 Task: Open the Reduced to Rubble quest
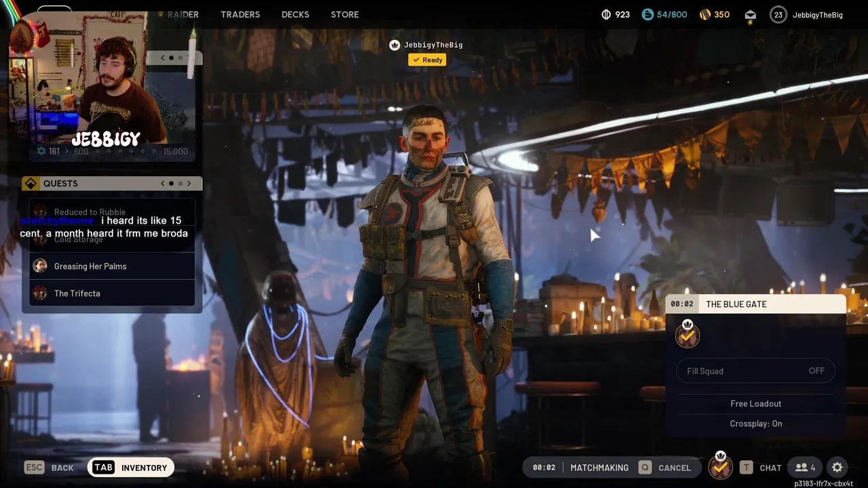point(112,212)
